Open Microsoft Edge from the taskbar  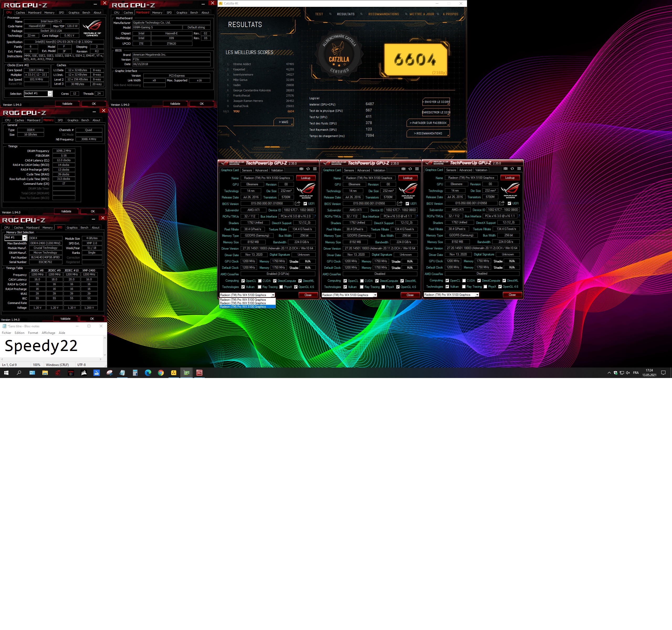pos(148,373)
